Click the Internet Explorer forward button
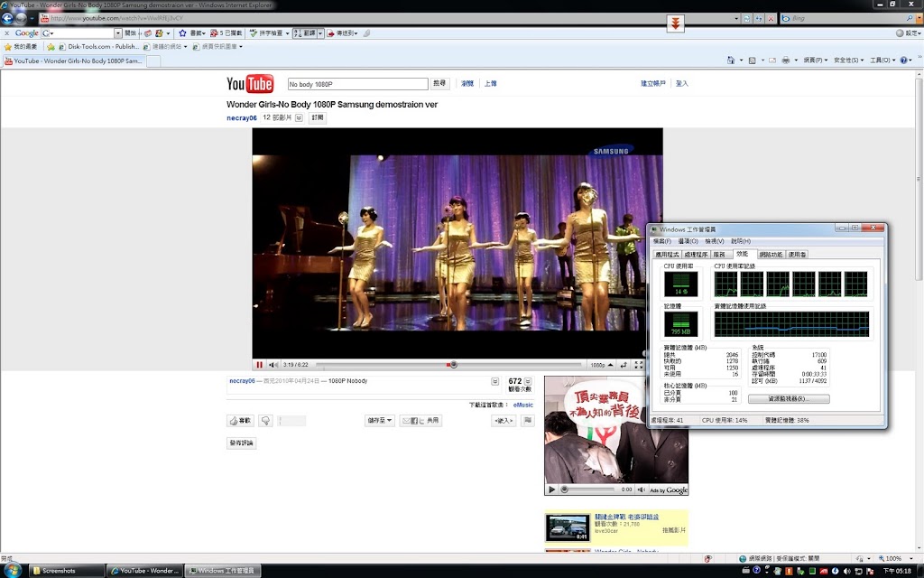The image size is (924, 578). pos(22,18)
